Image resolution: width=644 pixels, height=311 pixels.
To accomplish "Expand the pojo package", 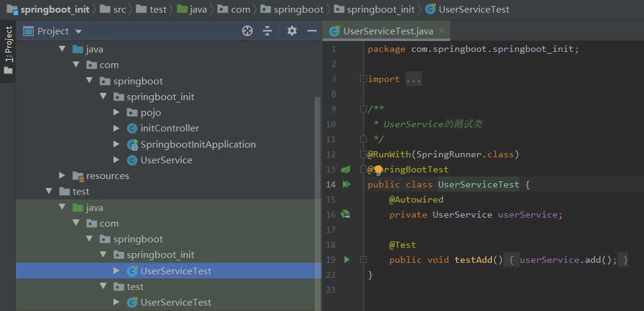I will pos(116,112).
